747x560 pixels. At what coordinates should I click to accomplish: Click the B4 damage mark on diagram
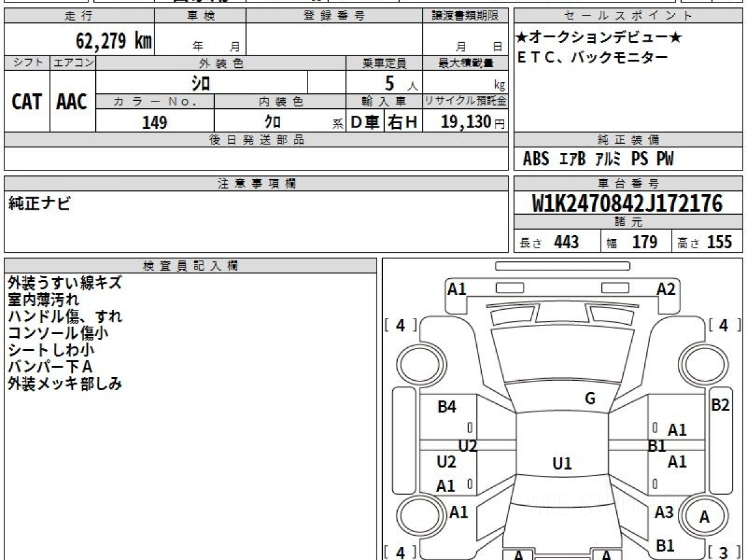447,407
